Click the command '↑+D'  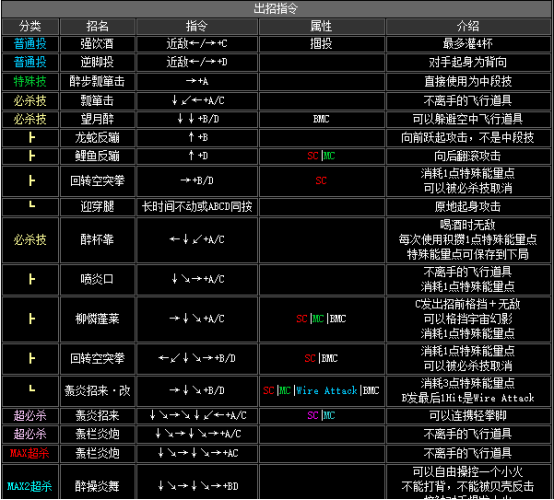click(x=198, y=155)
